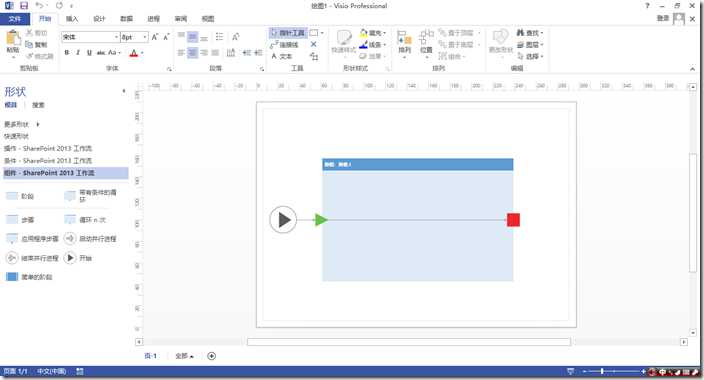Image resolution: width=704 pixels, height=380 pixels.
Task: Select the Pointer Tool
Action: click(x=288, y=33)
